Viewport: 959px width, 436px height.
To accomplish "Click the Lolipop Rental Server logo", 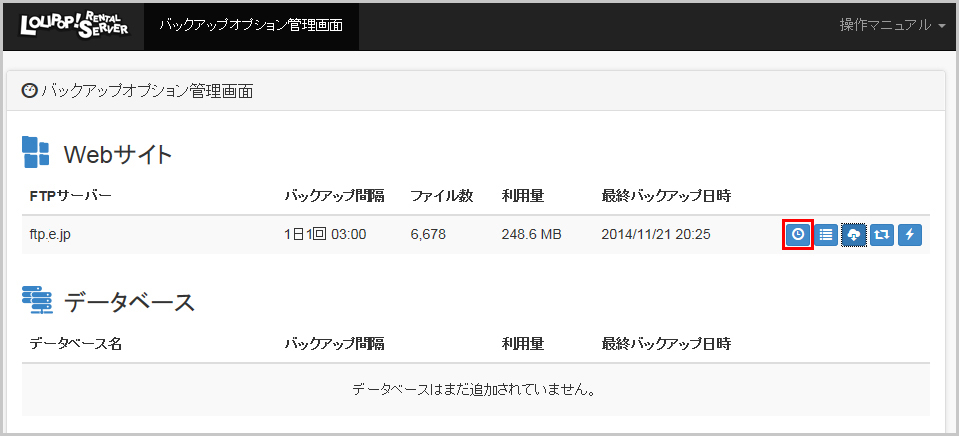I will [74, 24].
